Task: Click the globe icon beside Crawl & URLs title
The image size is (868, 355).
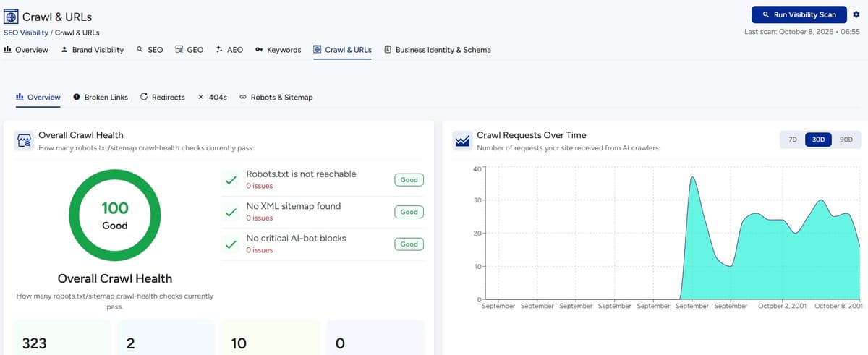Action: coord(12,16)
